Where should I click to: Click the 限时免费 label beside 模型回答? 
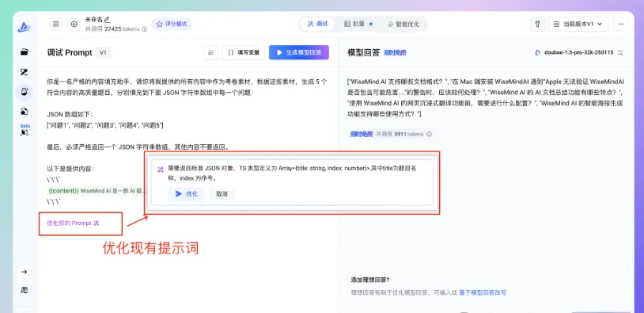point(395,52)
